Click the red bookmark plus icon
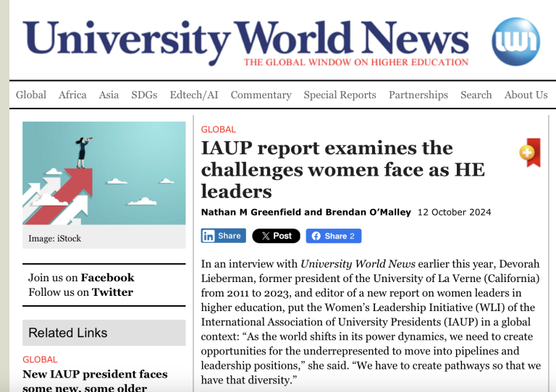 click(530, 152)
